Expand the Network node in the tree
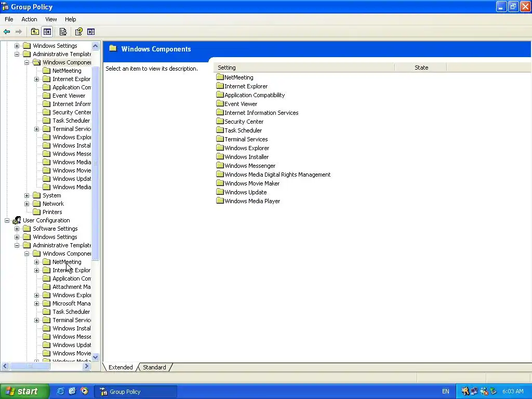 [x=27, y=204]
